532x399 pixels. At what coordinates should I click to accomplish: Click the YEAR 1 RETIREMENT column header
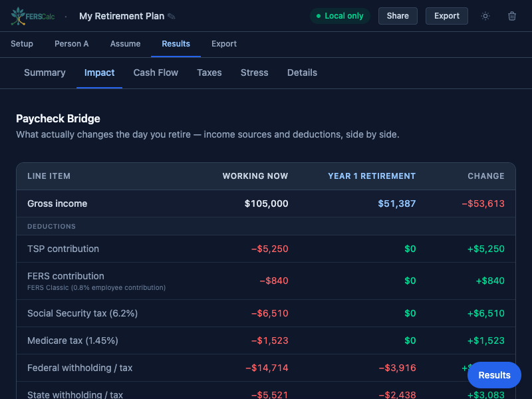tap(372, 176)
